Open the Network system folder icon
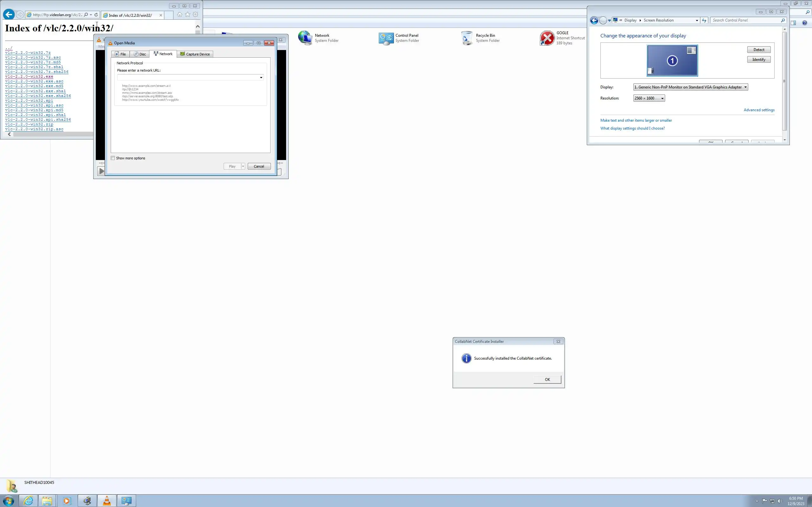Viewport: 812px width, 507px height. (305, 38)
